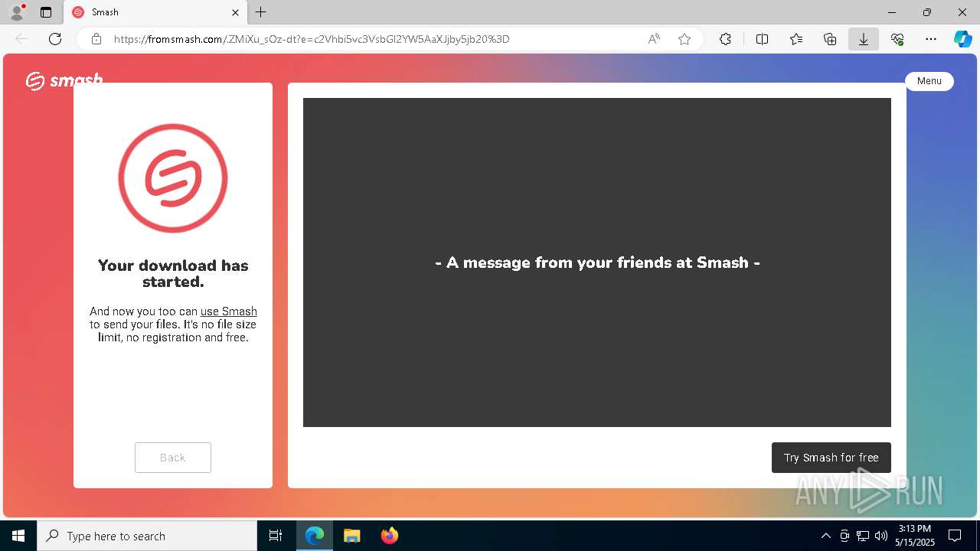Open the notification center icon
Viewport: 980px width, 551px height.
click(955, 536)
